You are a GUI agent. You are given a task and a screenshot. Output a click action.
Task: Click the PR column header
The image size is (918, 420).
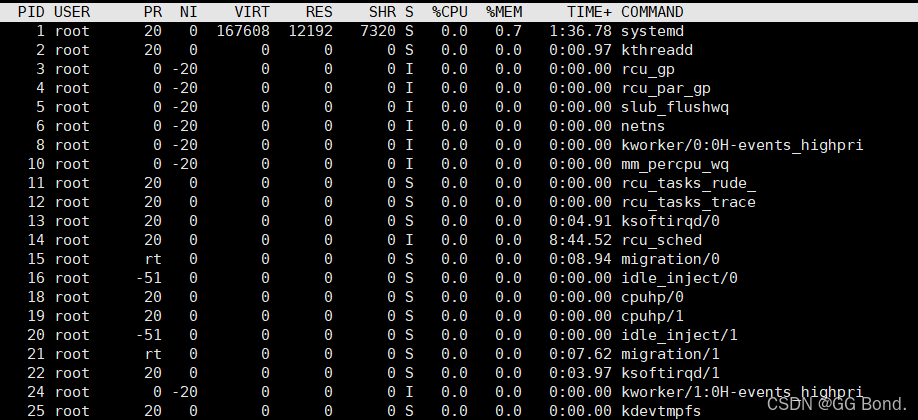coord(153,12)
